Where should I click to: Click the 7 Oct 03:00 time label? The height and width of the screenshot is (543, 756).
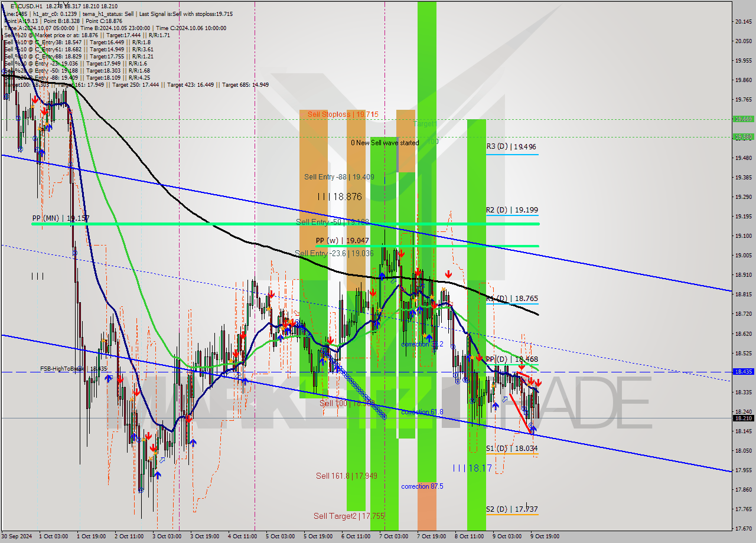(x=393, y=537)
